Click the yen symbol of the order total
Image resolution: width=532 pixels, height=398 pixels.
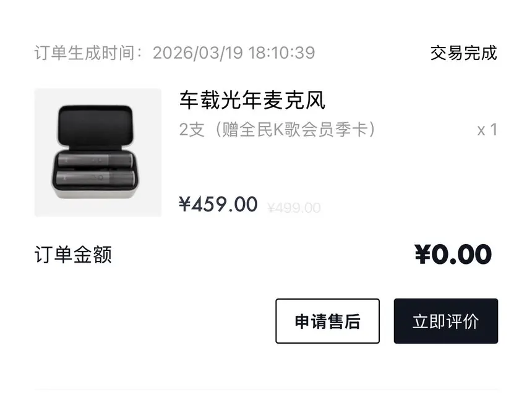423,254
